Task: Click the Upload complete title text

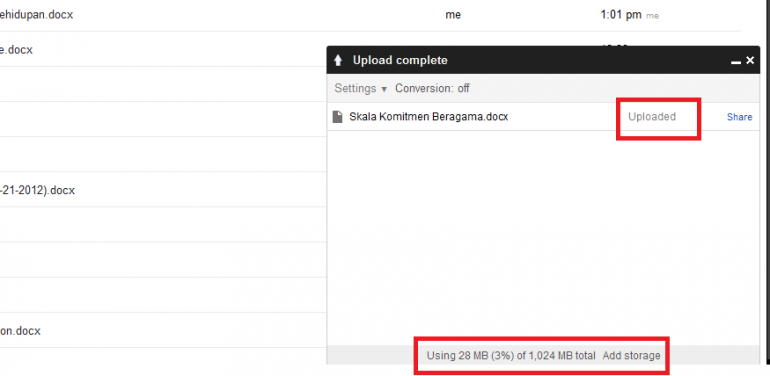Action: click(x=400, y=60)
